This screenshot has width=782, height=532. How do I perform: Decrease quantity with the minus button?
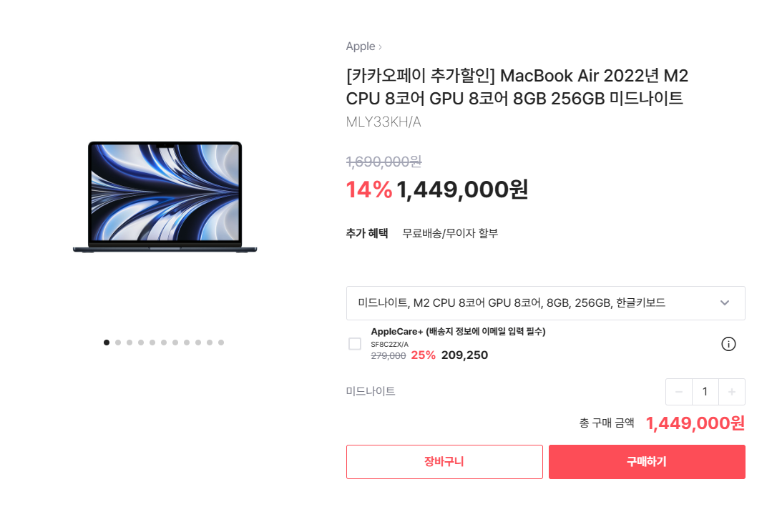click(x=679, y=392)
